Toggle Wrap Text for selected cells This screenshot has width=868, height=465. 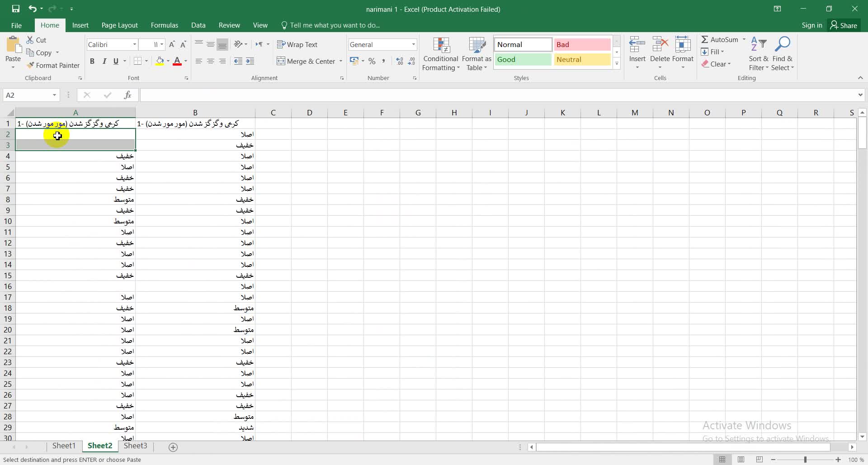pyautogui.click(x=297, y=44)
